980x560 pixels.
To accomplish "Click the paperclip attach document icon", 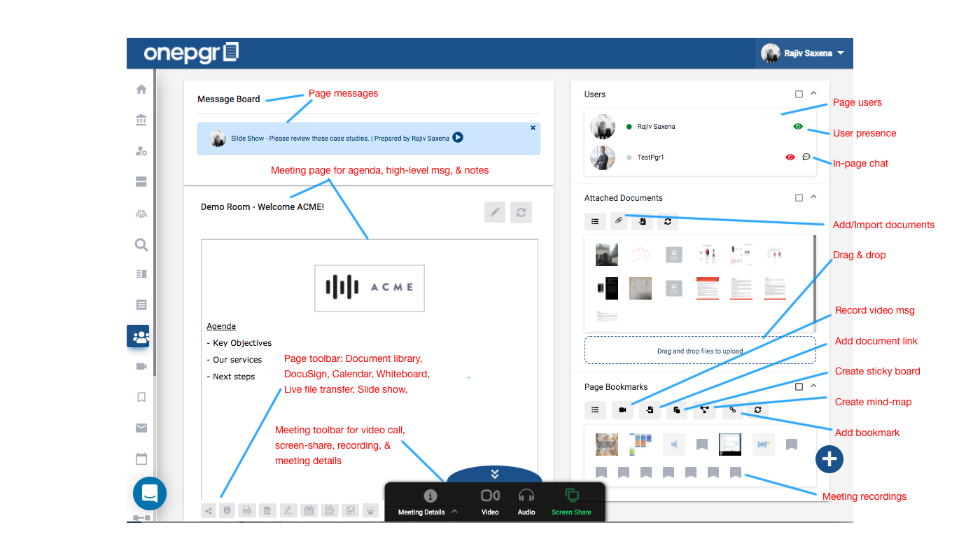I will coord(619,221).
